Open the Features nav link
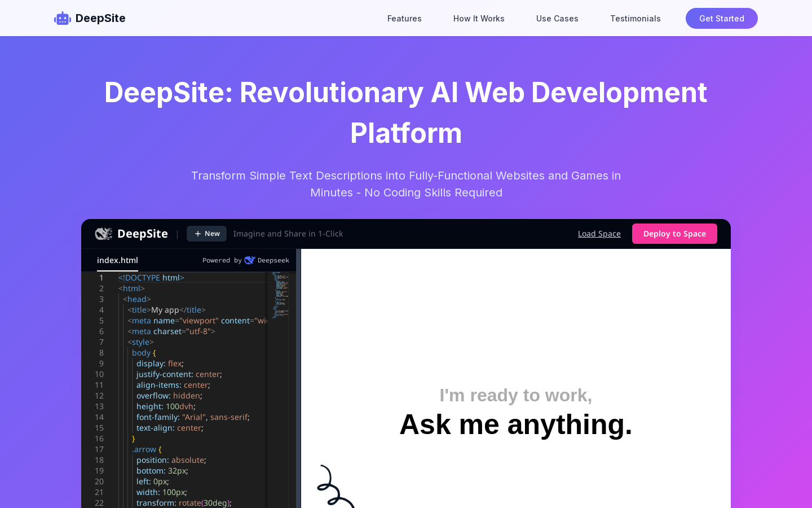 (404, 19)
